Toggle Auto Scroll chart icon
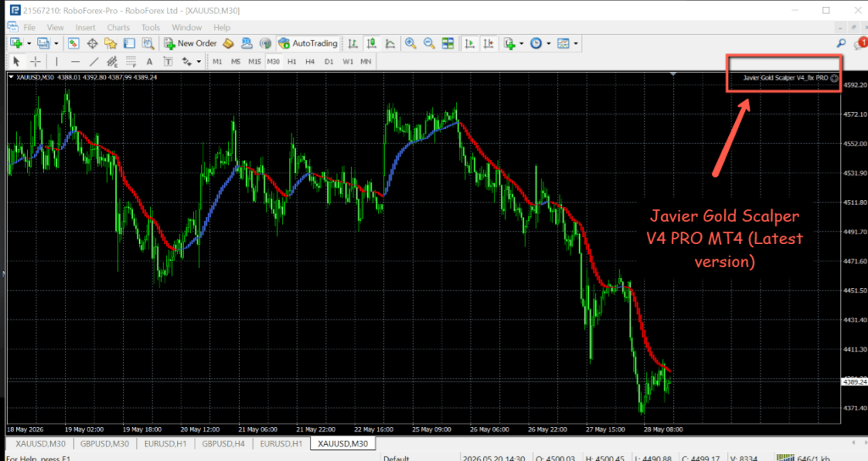Screen dimensions: 868x461 pos(470,43)
